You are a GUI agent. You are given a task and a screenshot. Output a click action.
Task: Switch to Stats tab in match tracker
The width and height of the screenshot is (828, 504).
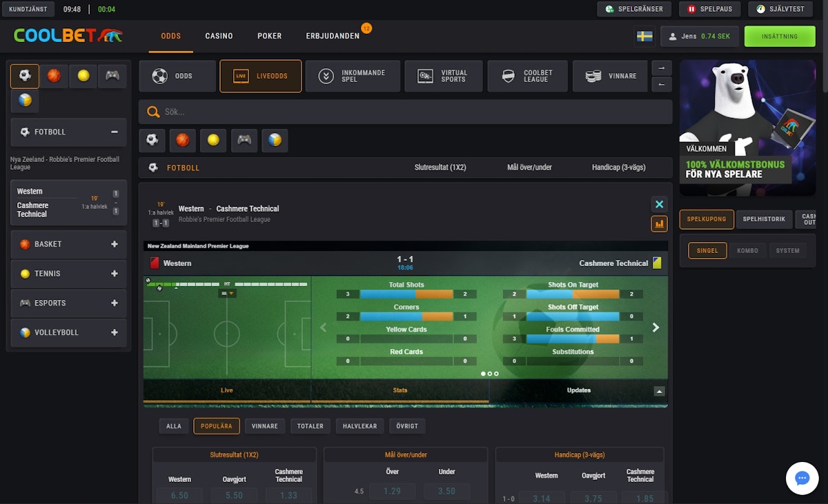pyautogui.click(x=400, y=390)
